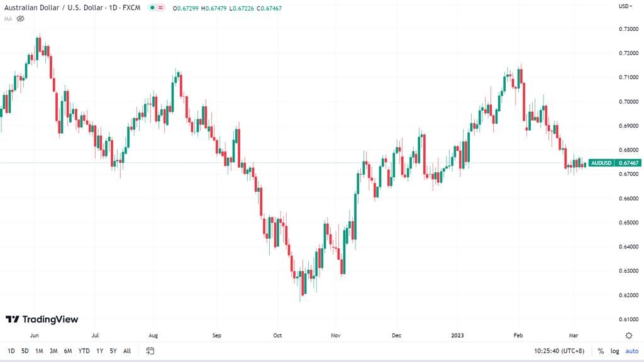Click the TradingView logo
Image resolution: width=644 pixels, height=362 pixels.
[x=42, y=319]
